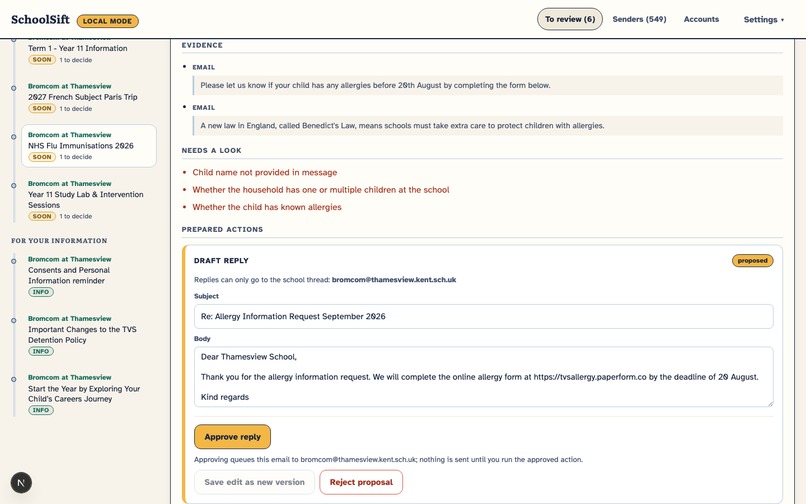Click the proposed status badge
Screen dimensions: 806x504
pos(753,261)
